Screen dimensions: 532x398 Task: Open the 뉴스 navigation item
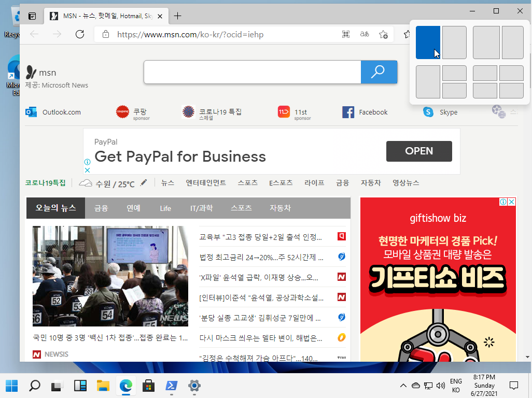click(167, 183)
